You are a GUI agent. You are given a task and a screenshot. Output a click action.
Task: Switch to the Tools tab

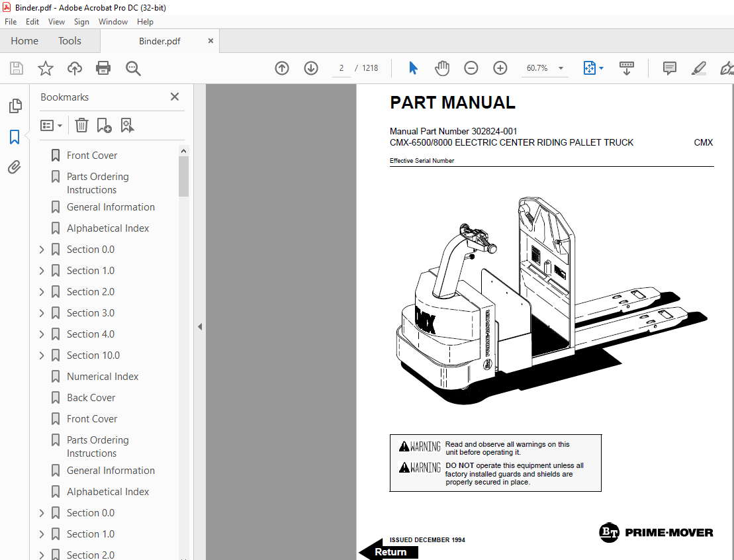69,41
